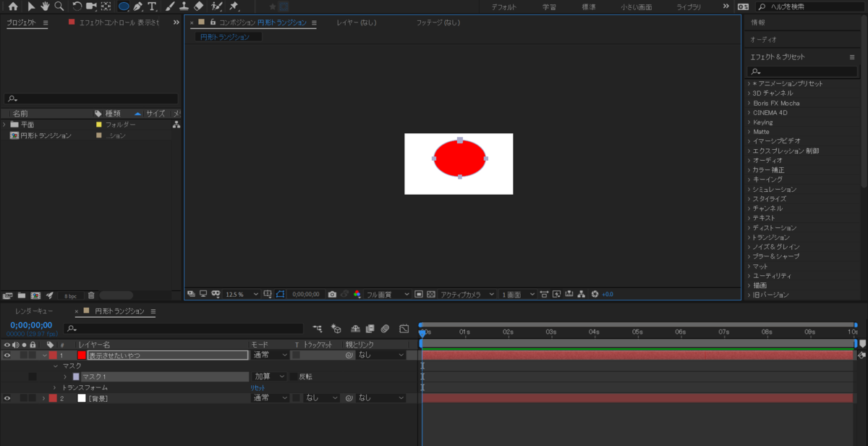Screen dimensions: 868x446
Task: Open the graph editor icon in timeline
Action: pos(404,329)
